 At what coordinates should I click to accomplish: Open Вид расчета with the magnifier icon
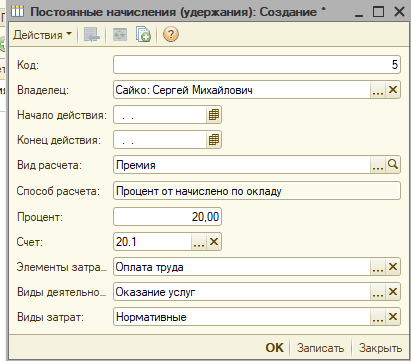(393, 165)
